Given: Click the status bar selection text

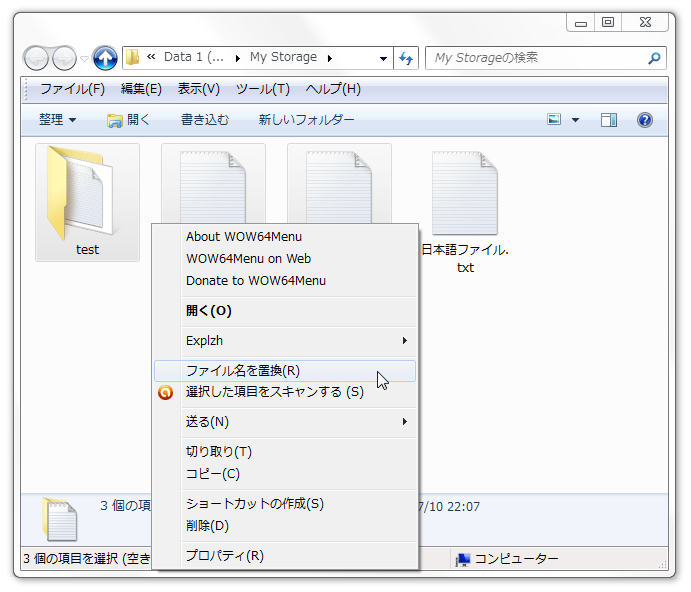Looking at the screenshot, I should [87, 559].
